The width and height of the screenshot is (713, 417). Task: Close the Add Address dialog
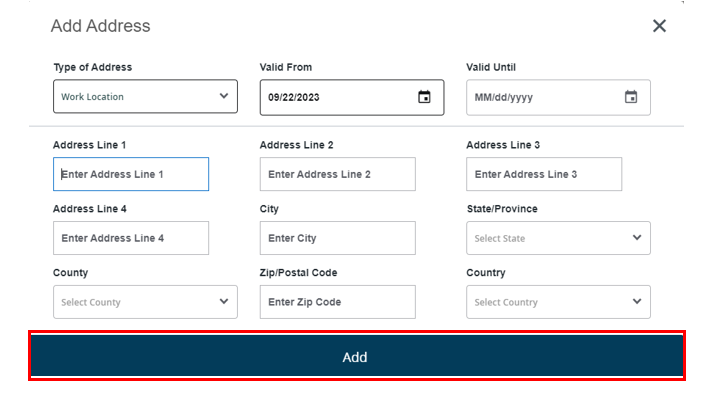click(x=659, y=26)
